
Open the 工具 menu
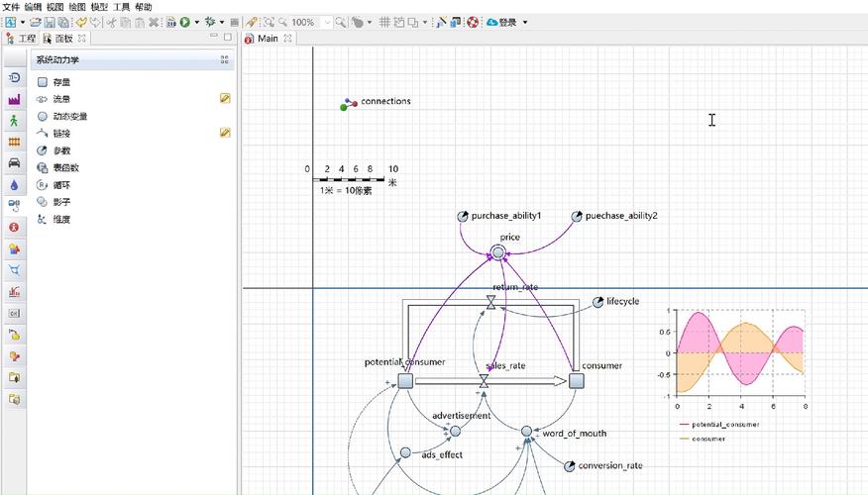(121, 7)
